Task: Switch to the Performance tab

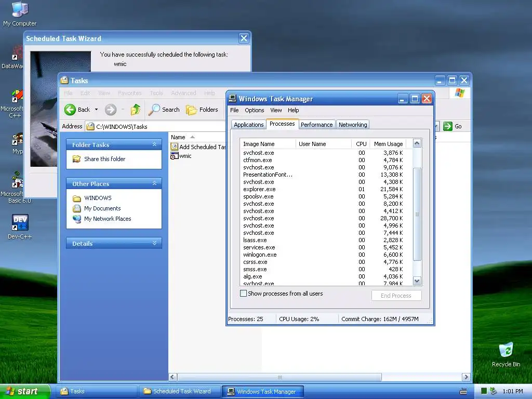Action: (x=316, y=125)
